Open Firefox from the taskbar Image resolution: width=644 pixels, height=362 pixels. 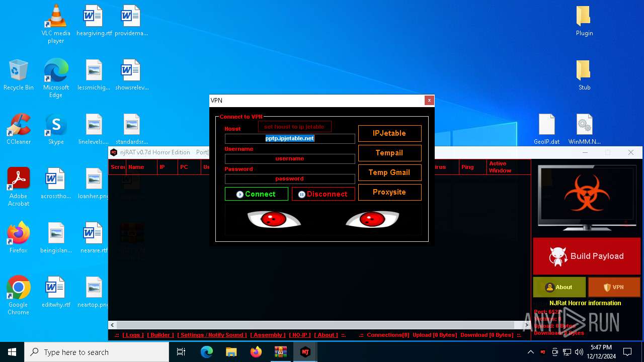256,352
